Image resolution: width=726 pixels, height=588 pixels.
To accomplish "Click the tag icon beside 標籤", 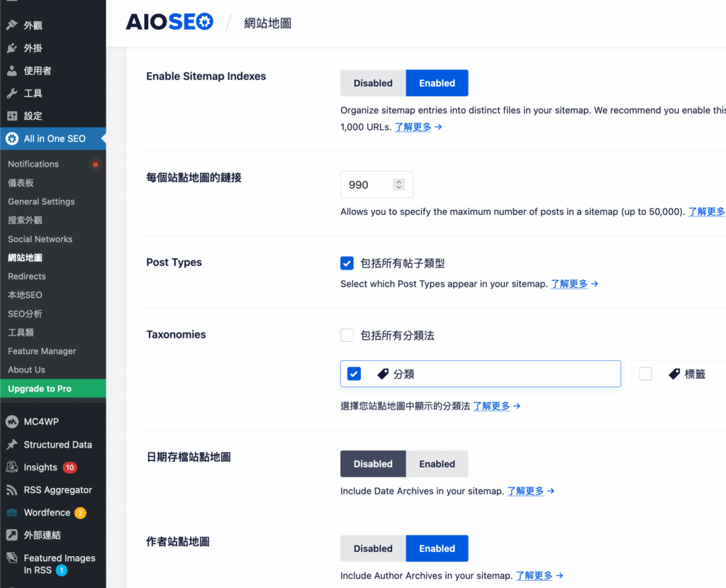I will click(x=675, y=374).
